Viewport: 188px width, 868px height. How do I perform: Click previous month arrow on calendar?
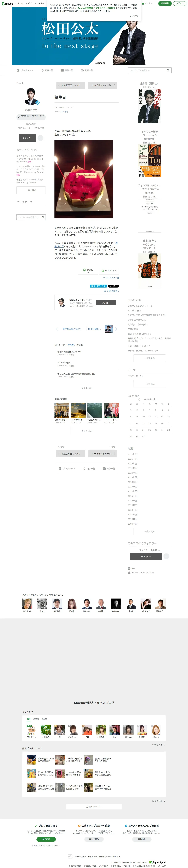pyautogui.click(x=139, y=399)
